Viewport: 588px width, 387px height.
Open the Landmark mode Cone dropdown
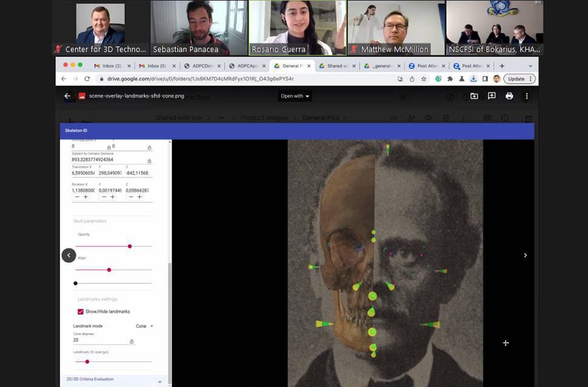click(144, 326)
